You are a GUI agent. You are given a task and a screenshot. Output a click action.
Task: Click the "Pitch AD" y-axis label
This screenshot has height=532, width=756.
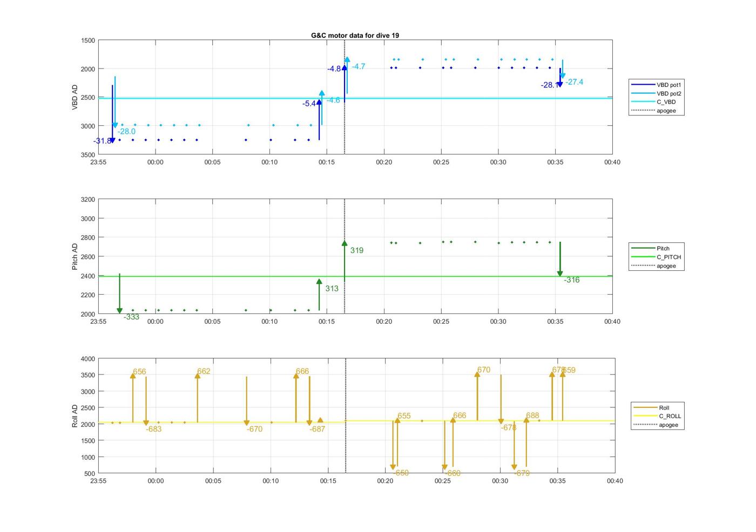point(75,257)
